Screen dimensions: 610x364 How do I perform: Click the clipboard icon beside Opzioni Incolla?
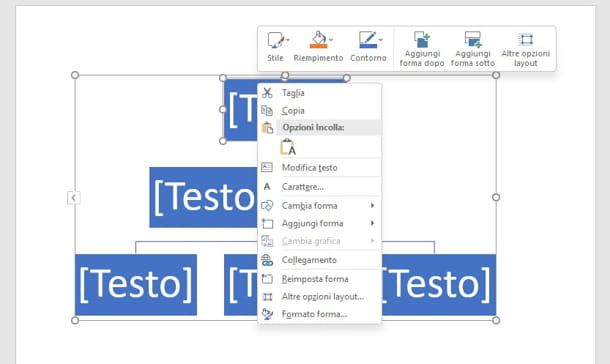tap(267, 128)
